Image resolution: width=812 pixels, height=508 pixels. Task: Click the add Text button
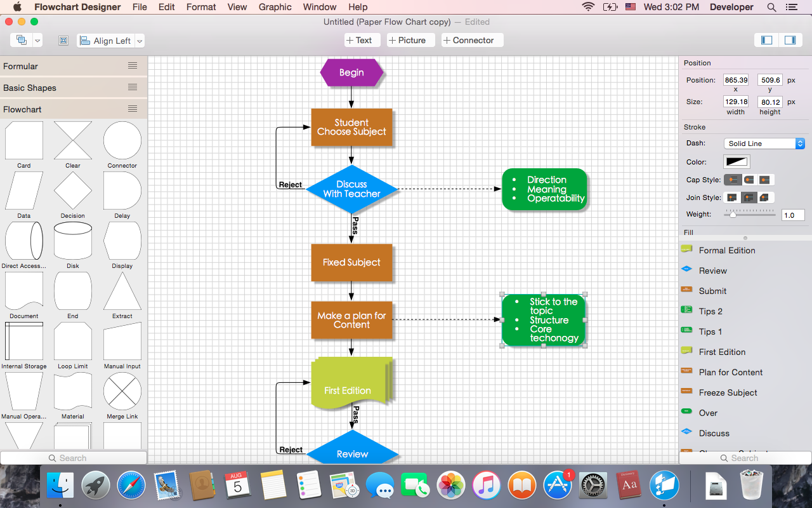362,40
